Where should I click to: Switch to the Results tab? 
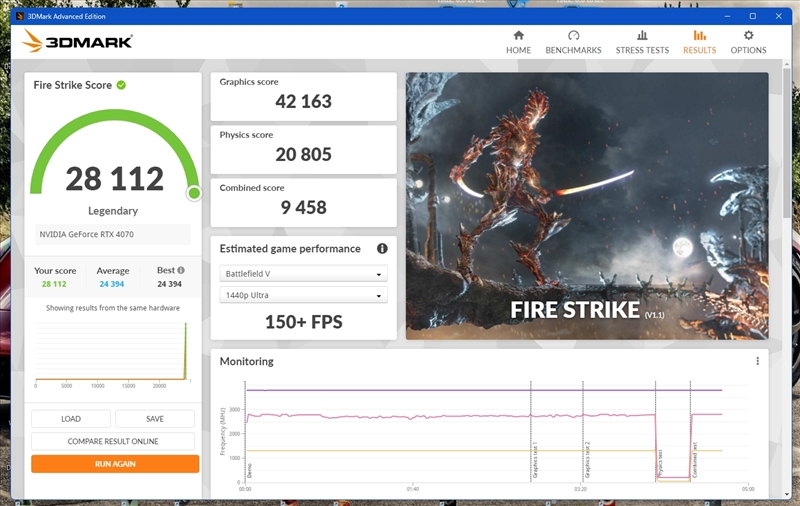click(699, 42)
